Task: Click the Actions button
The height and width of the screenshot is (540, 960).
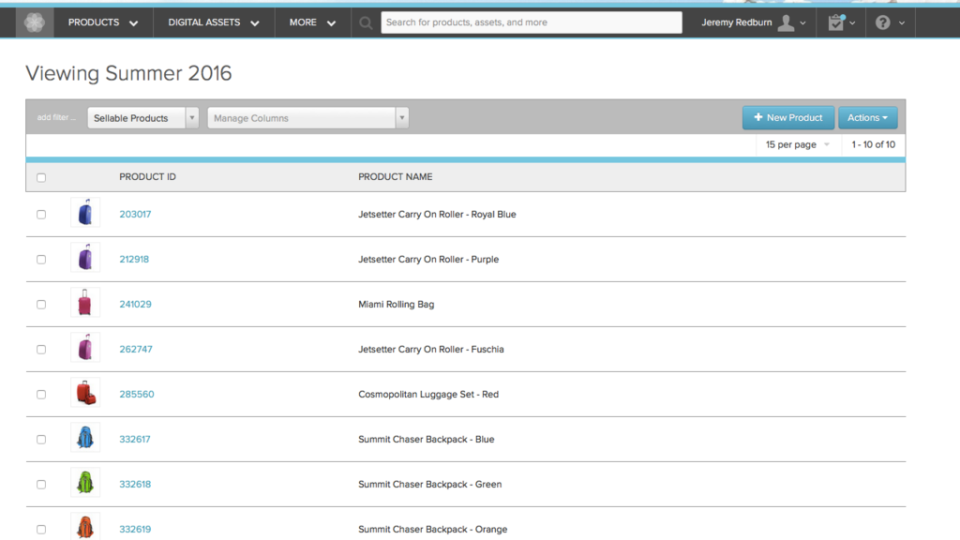Action: (x=867, y=118)
